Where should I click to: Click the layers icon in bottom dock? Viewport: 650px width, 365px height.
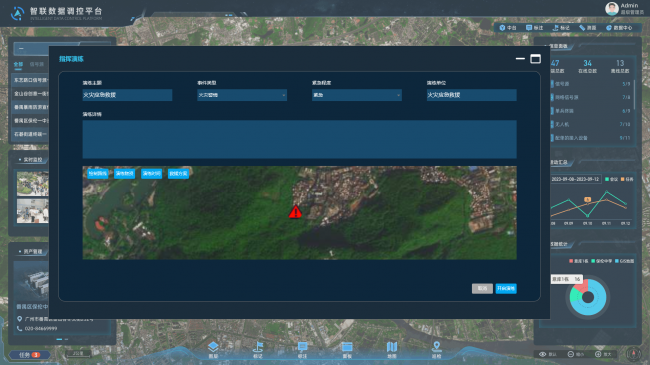pos(213,346)
